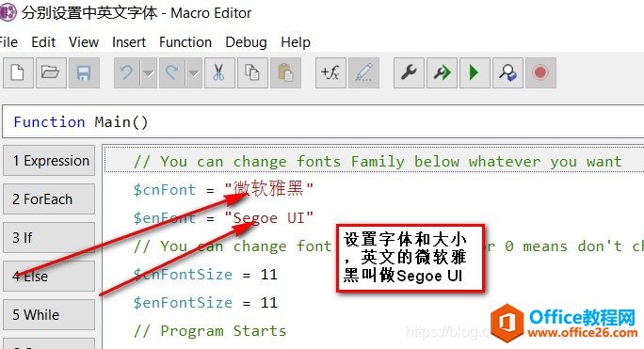Image resolution: width=644 pixels, height=349 pixels.
Task: Insert an Expression statement
Action: click(49, 161)
